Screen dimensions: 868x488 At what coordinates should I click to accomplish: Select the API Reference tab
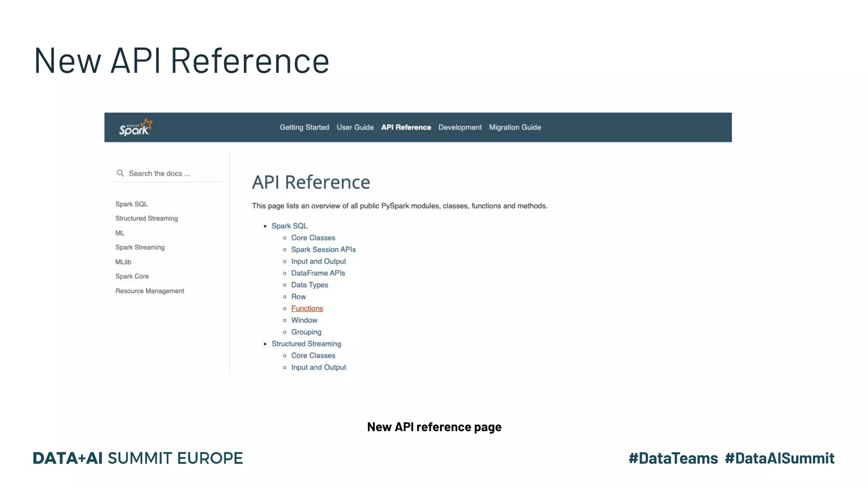click(x=406, y=127)
